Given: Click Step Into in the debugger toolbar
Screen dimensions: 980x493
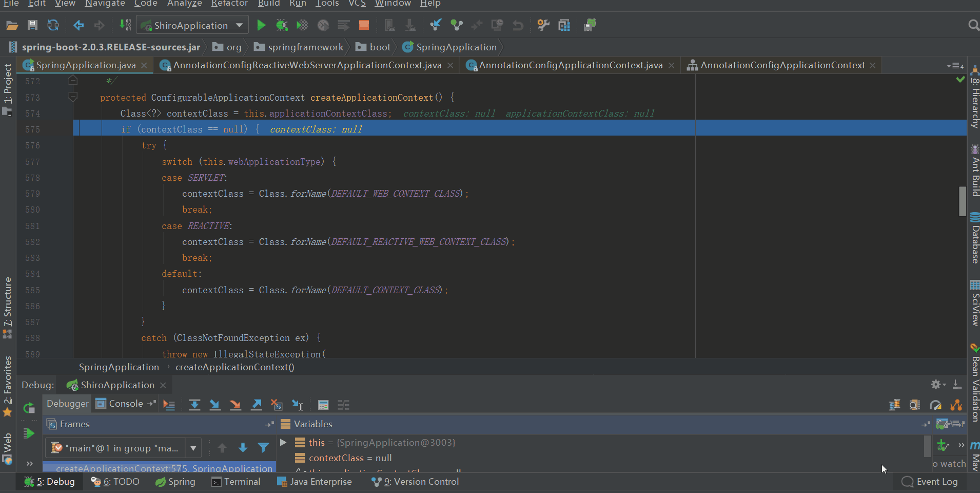Looking at the screenshot, I should point(215,405).
